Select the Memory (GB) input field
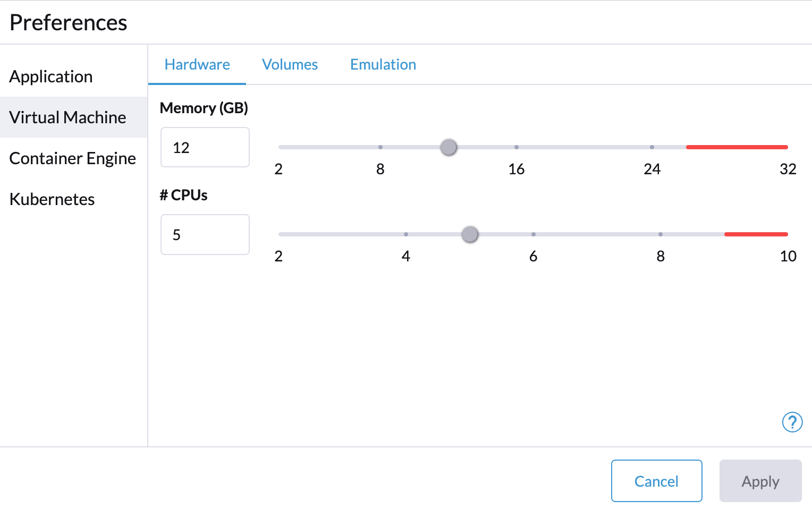Screen dimensions: 812x509 pyautogui.click(x=205, y=147)
